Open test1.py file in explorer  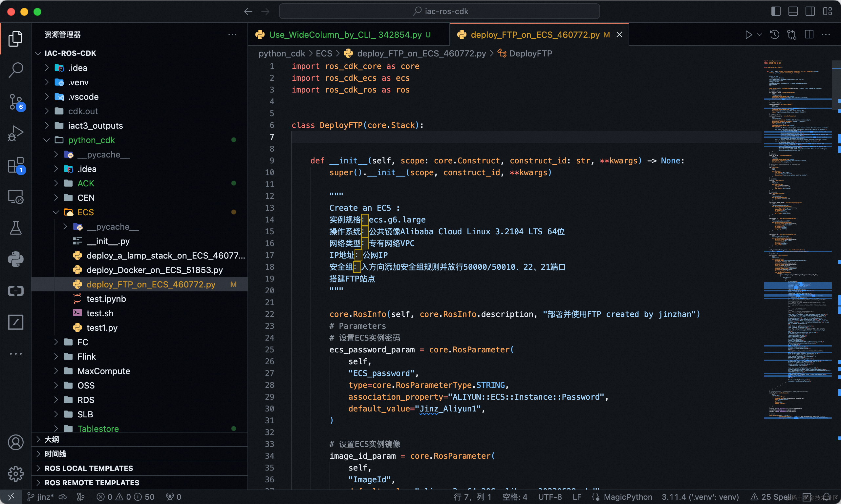click(140, 328)
